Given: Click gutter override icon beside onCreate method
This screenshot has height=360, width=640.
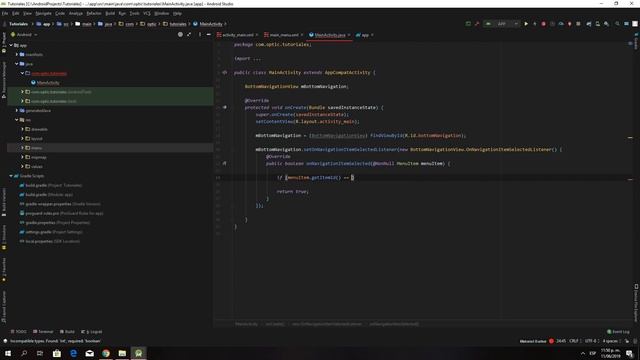Looking at the screenshot, I should click(x=224, y=107).
